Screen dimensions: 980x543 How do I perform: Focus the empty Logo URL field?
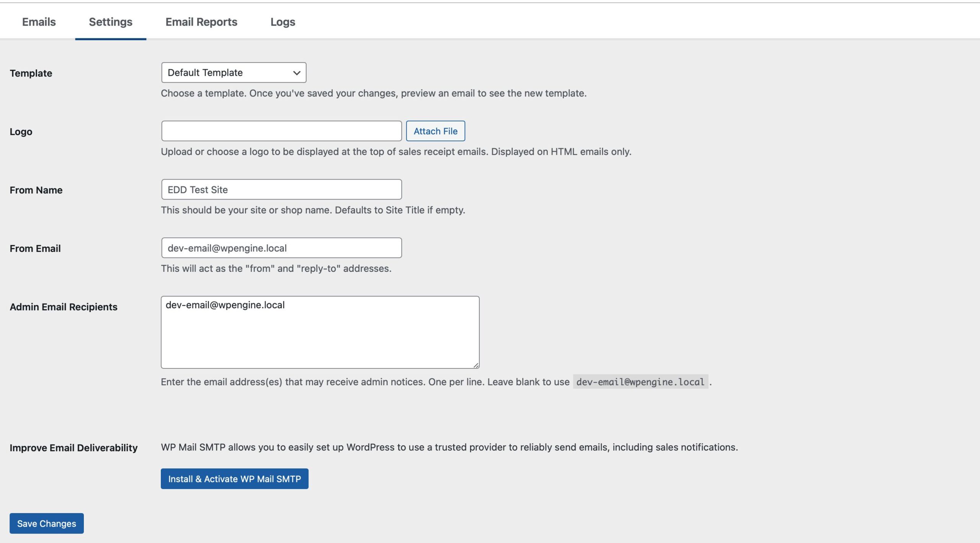[281, 131]
